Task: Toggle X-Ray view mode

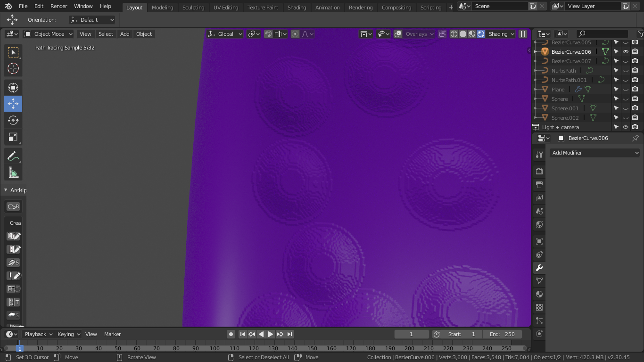Action: coord(442,34)
